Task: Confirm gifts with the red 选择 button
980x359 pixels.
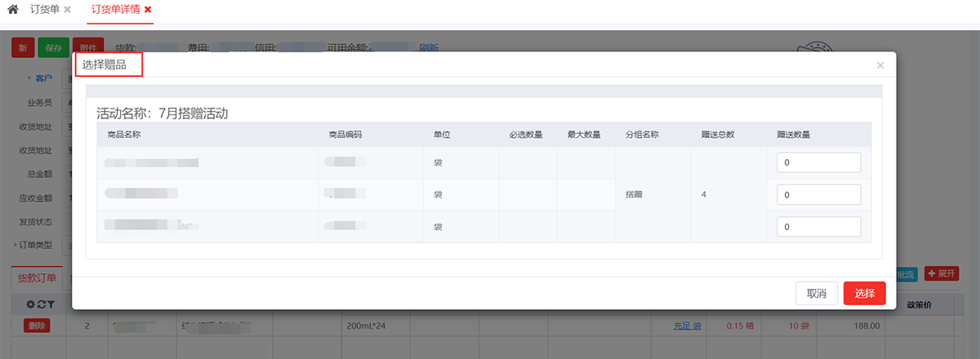Action: 864,294
